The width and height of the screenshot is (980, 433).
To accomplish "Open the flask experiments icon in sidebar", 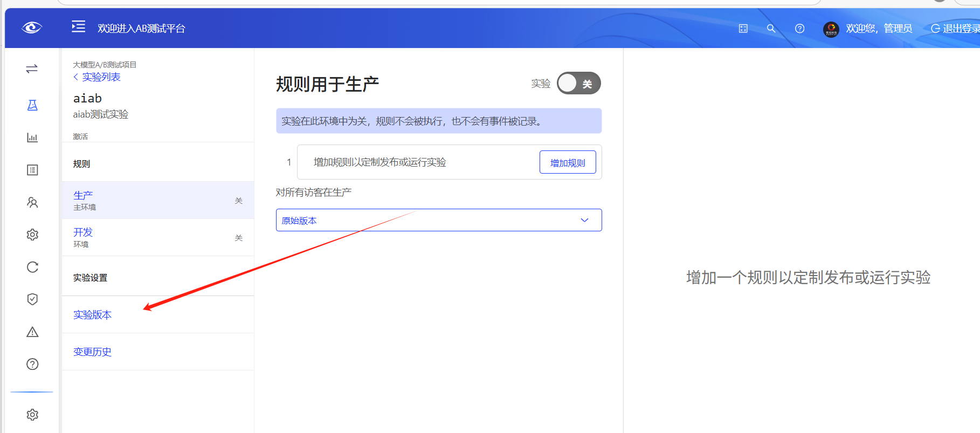I will 32,105.
